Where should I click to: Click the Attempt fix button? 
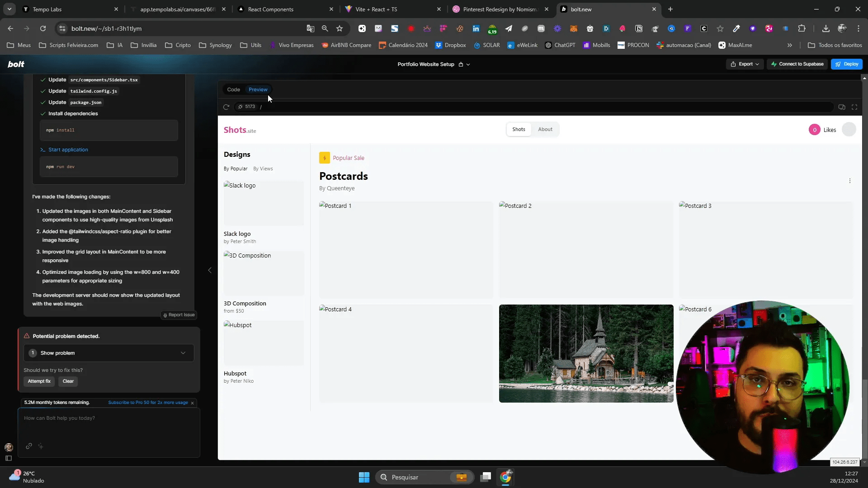(x=39, y=381)
